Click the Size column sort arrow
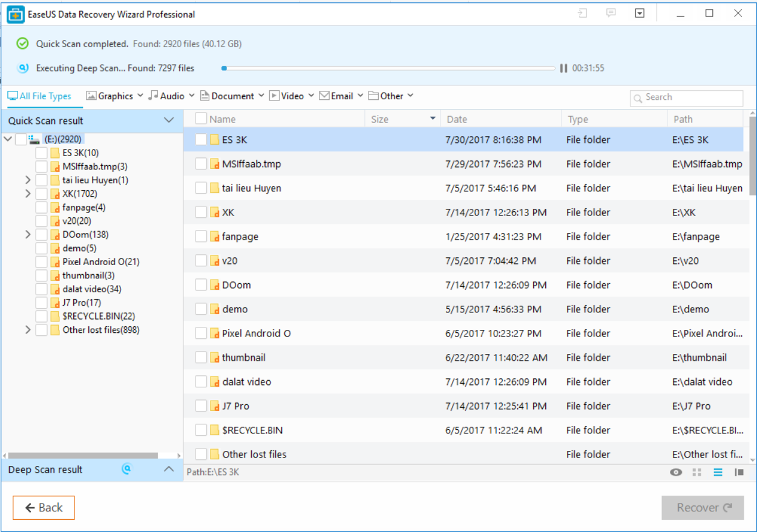757x532 pixels. [x=433, y=119]
